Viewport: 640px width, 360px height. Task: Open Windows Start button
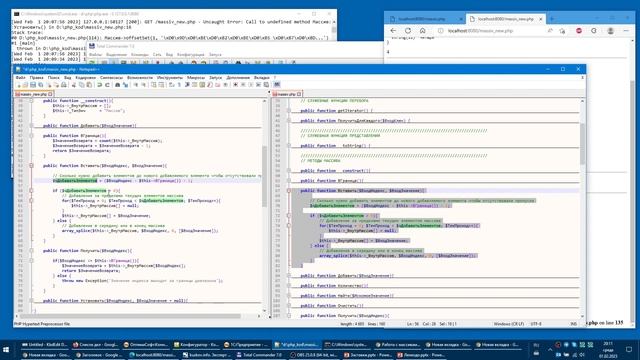coord(6,350)
